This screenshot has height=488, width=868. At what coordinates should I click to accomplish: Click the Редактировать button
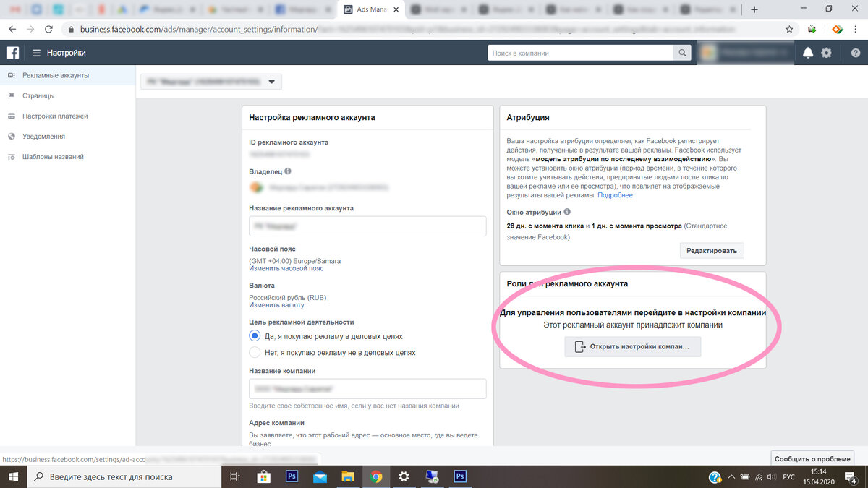pos(712,251)
